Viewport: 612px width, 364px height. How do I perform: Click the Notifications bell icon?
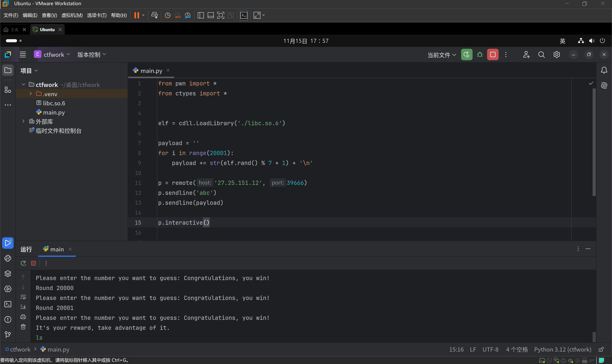(x=604, y=70)
